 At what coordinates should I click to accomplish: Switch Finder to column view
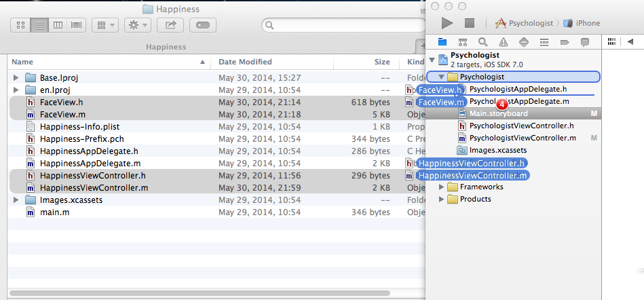58,26
